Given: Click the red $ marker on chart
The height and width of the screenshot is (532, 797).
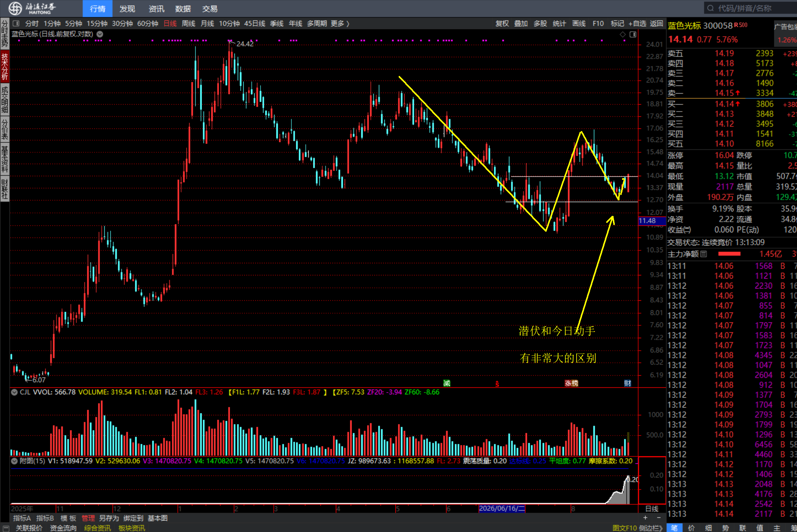Looking at the screenshot, I should point(497,384).
